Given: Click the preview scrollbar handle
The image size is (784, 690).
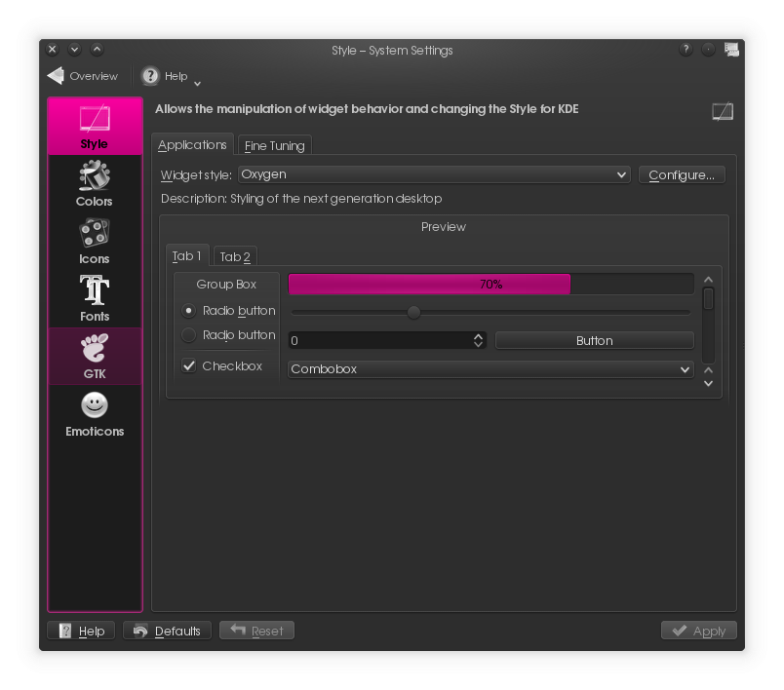Looking at the screenshot, I should point(708,299).
